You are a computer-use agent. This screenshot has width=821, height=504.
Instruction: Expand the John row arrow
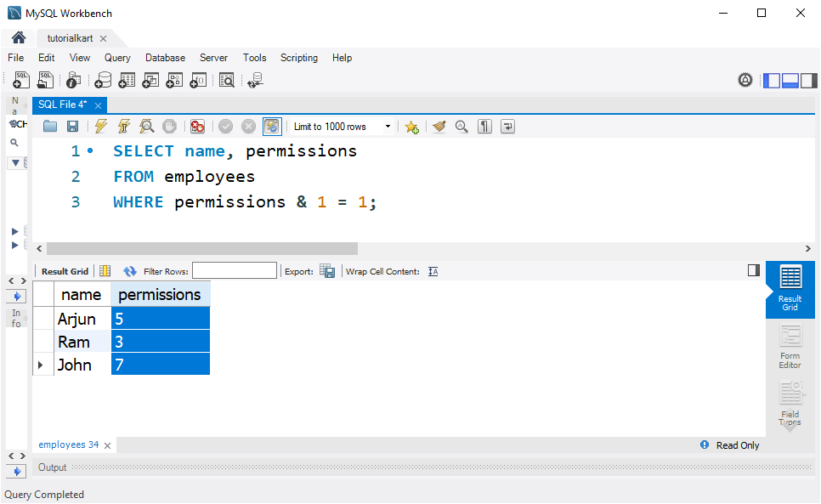(40, 365)
